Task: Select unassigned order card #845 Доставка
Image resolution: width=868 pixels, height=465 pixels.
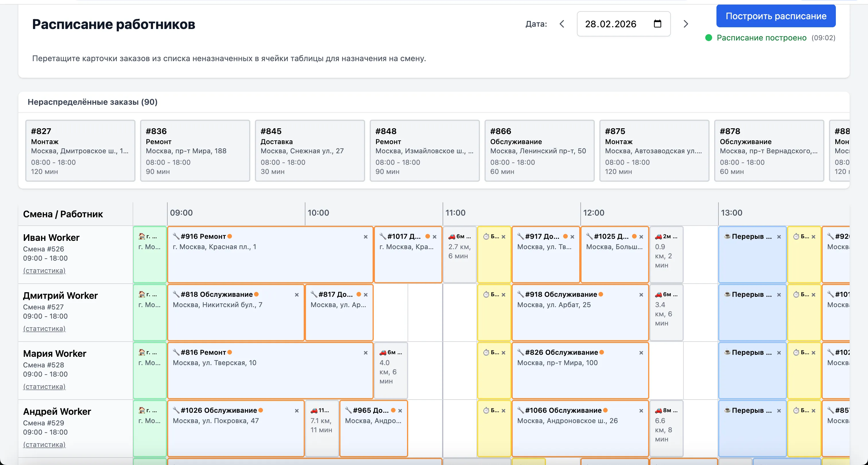Action: click(310, 151)
